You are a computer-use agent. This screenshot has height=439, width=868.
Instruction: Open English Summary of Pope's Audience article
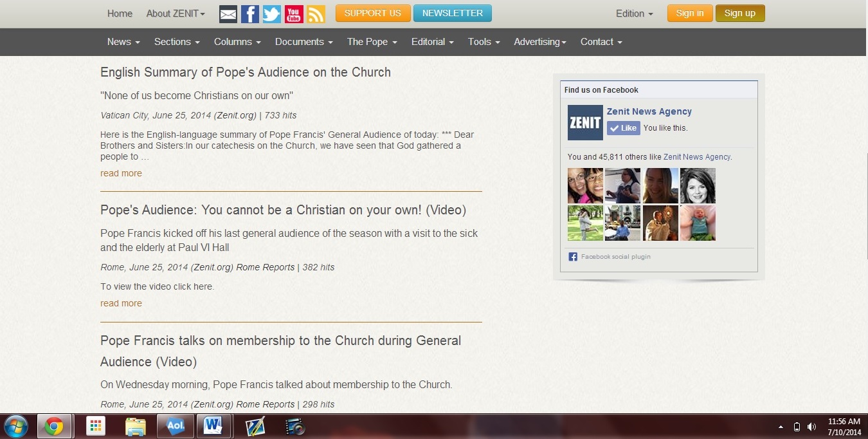point(246,72)
